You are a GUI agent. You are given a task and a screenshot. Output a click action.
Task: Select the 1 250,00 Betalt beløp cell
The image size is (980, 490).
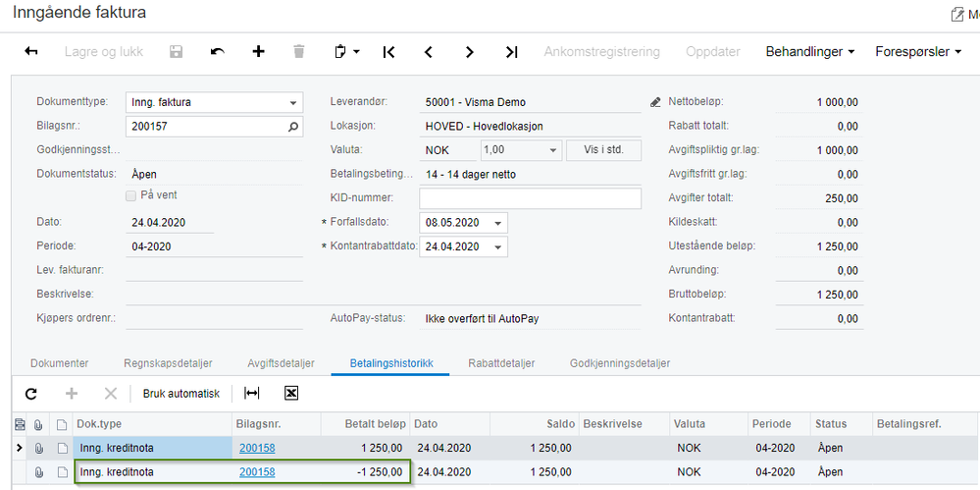click(x=365, y=448)
